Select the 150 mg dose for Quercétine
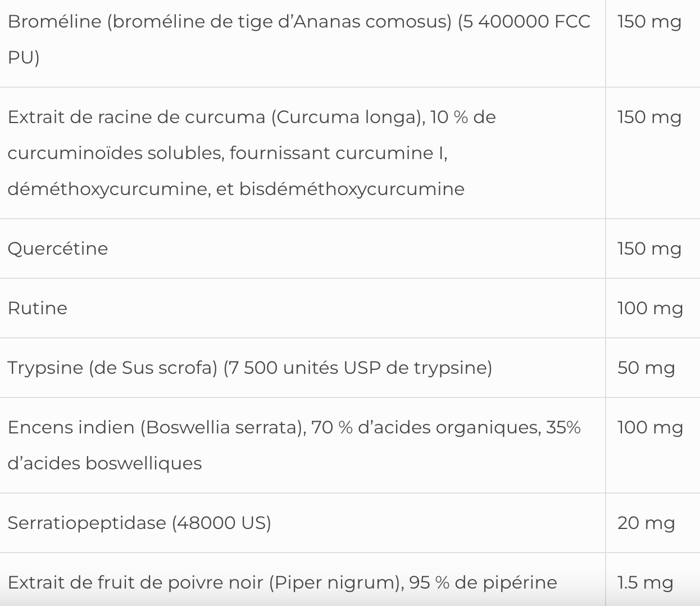The image size is (700, 606). tap(649, 248)
